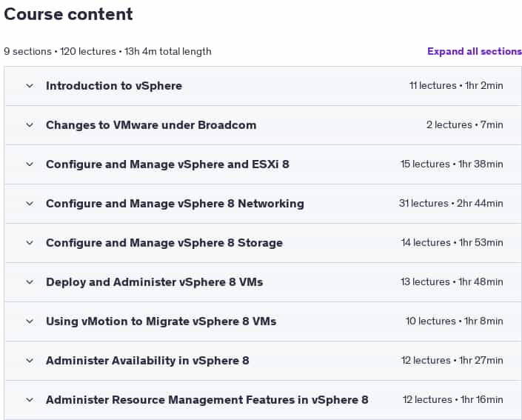
Task: Select Administer Availability in vSphere 8 title
Action: coord(147,361)
